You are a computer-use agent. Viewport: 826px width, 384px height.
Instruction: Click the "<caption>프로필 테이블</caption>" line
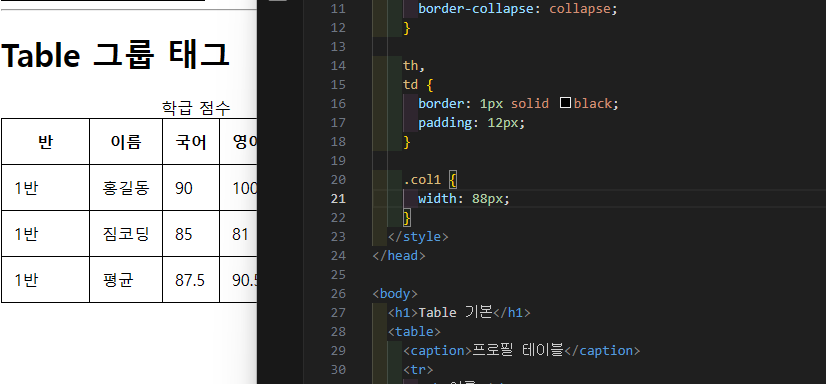click(522, 350)
